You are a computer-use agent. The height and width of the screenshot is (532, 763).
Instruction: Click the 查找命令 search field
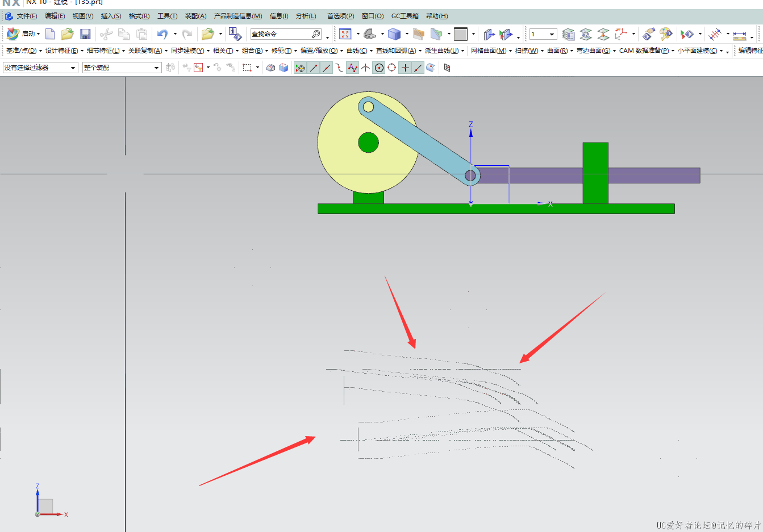[286, 34]
